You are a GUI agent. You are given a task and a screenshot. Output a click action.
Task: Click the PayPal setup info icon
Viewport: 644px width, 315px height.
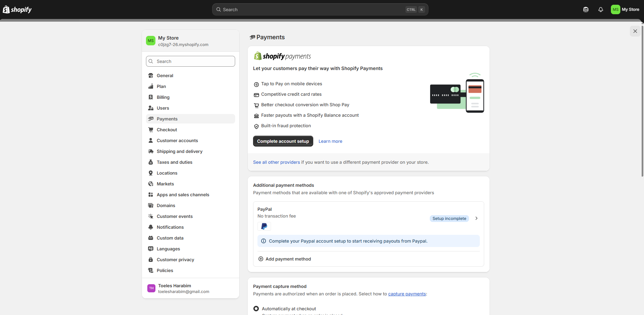[x=264, y=241]
